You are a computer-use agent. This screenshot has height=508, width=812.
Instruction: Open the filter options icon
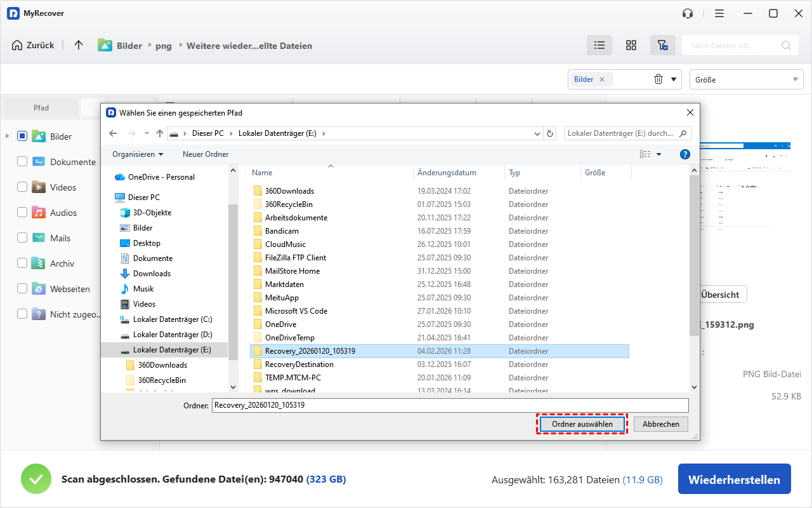(662, 45)
